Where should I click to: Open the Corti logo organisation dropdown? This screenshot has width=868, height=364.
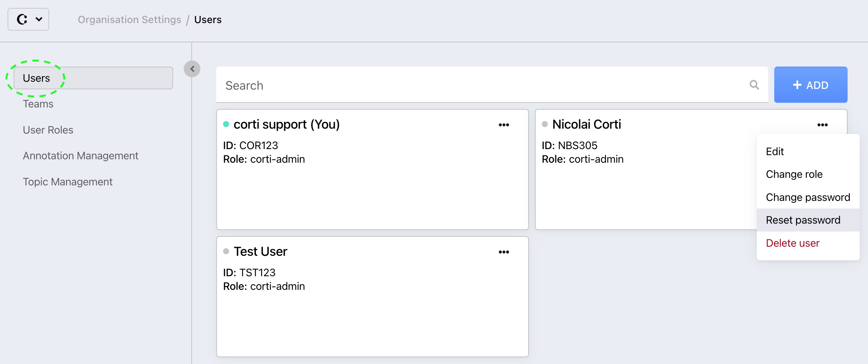(x=28, y=19)
